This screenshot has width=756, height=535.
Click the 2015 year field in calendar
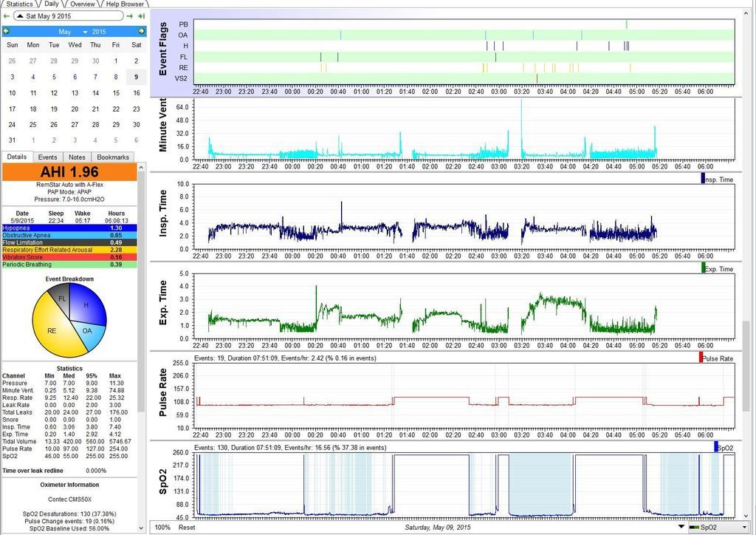100,32
